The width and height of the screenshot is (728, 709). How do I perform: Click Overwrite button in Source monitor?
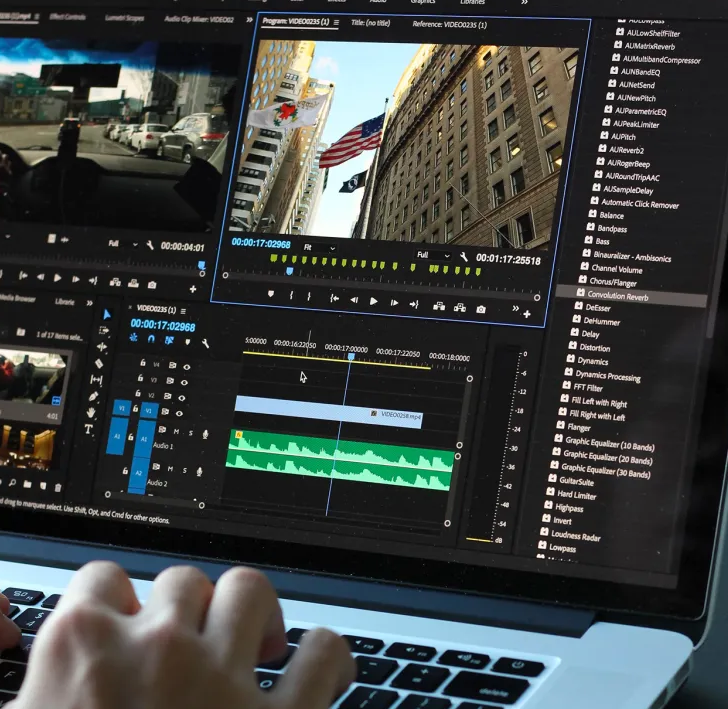click(133, 283)
